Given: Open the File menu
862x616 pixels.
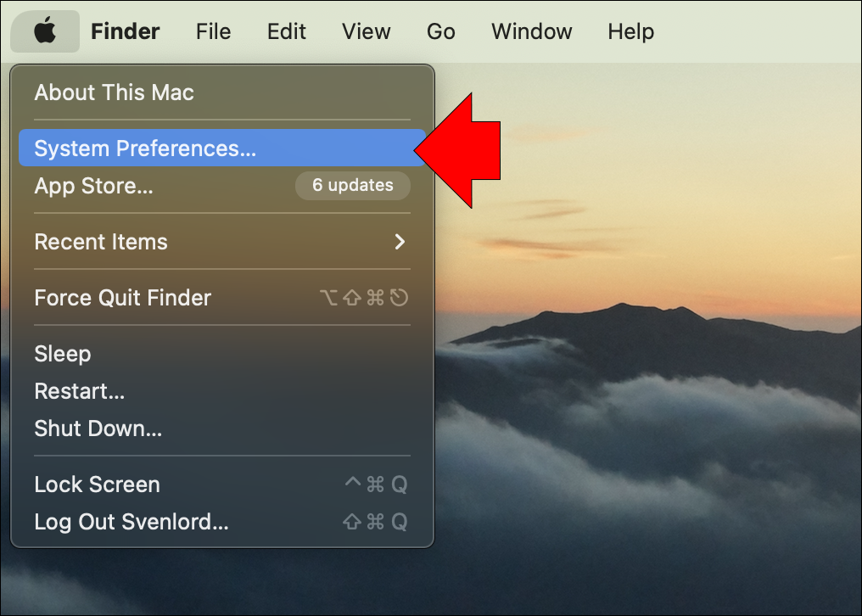Looking at the screenshot, I should click(213, 31).
